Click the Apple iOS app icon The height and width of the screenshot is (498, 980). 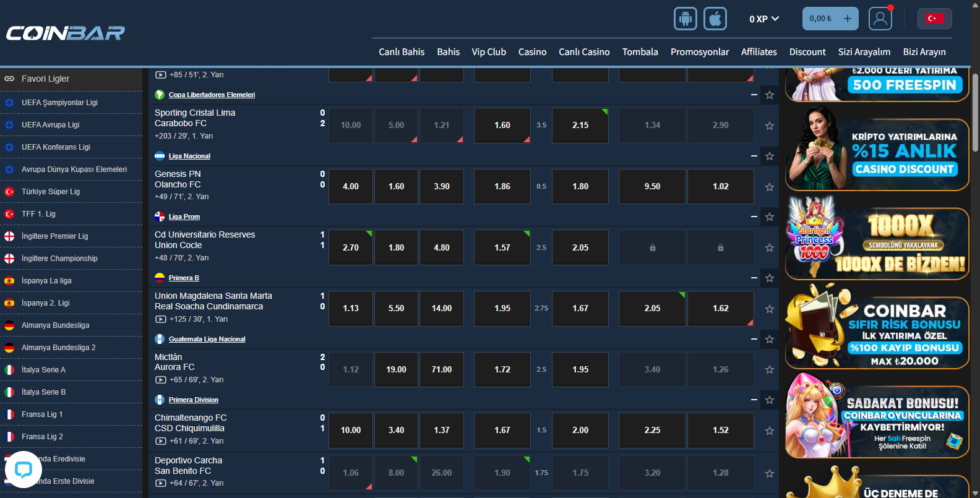715,19
